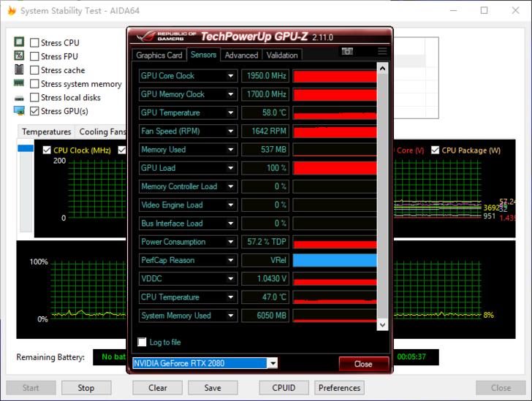Click the GPU-Z sensor list scrollbar track
This screenshot has width=532, height=401.
pos(382,196)
